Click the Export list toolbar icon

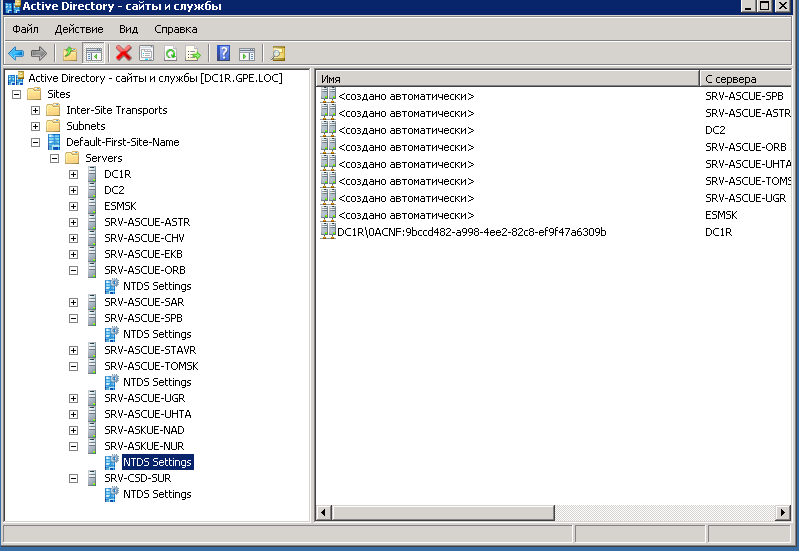pos(193,54)
